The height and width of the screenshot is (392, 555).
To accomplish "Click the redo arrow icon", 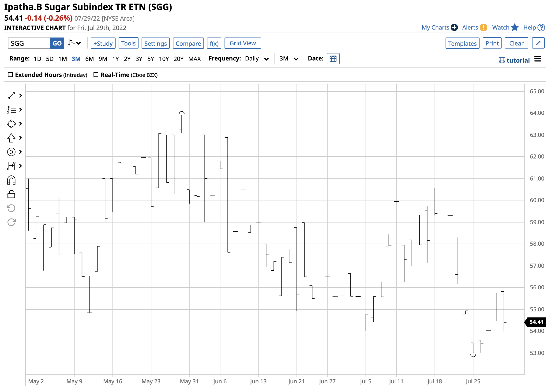I will [11, 222].
